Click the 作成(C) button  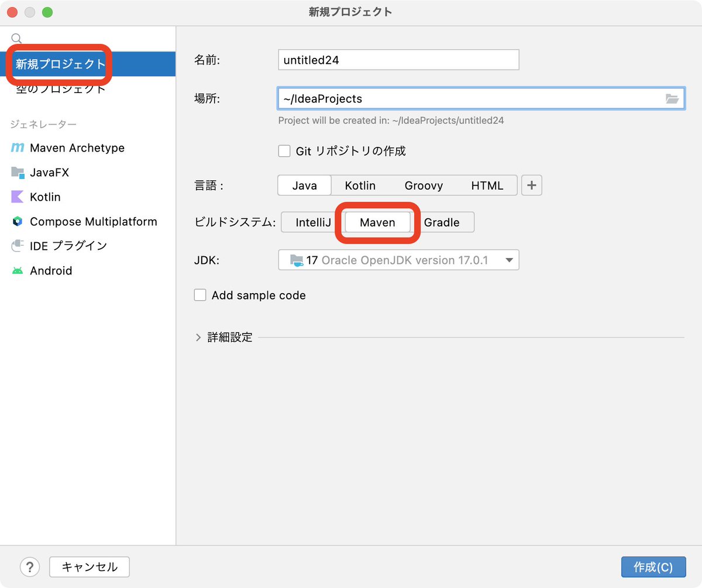pyautogui.click(x=653, y=567)
